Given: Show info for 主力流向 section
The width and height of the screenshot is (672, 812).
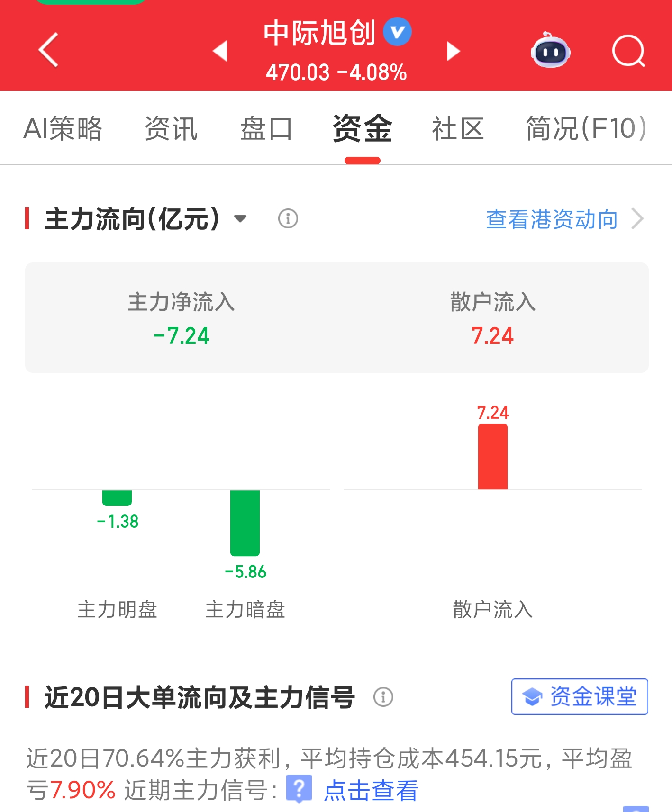Looking at the screenshot, I should [x=288, y=218].
